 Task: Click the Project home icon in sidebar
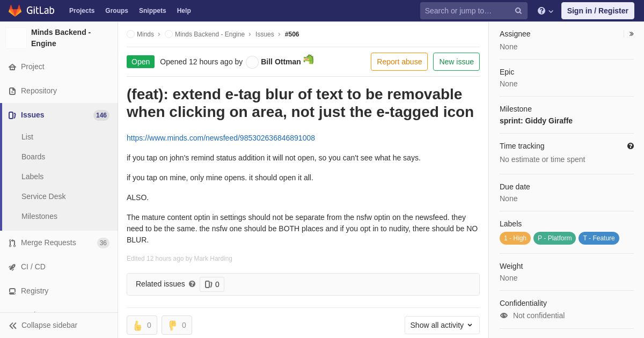pyautogui.click(x=12, y=67)
